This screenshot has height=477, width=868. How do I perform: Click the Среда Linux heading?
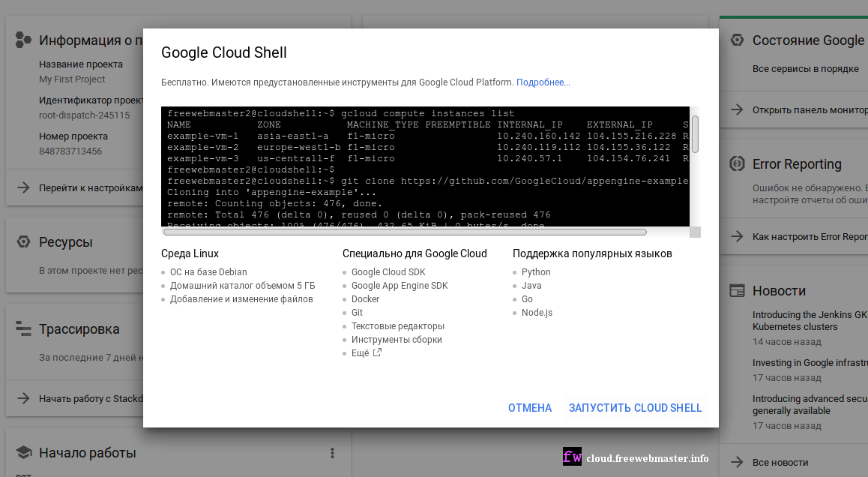pyautogui.click(x=190, y=253)
